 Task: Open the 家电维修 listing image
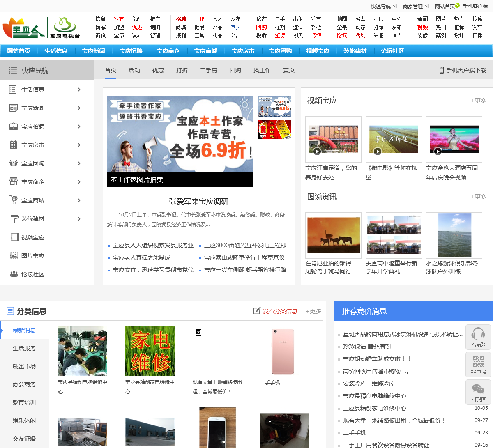(x=150, y=351)
